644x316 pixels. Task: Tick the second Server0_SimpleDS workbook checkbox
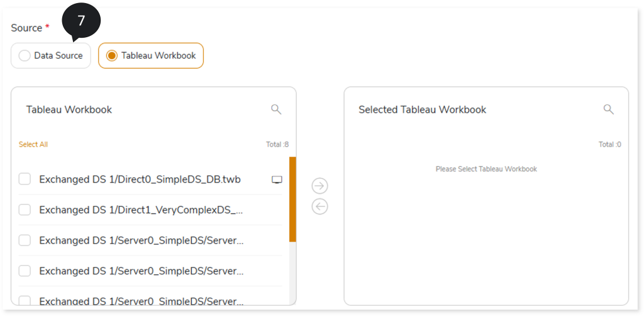pos(25,271)
